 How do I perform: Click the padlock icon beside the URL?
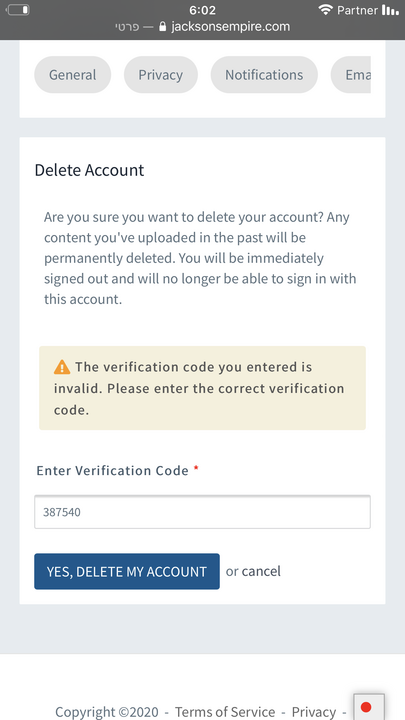pyautogui.click(x=162, y=27)
